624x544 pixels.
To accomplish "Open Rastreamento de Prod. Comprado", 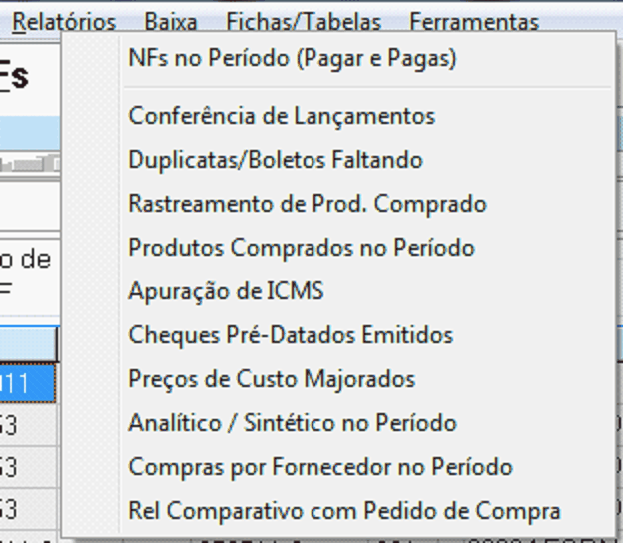I will [307, 204].
